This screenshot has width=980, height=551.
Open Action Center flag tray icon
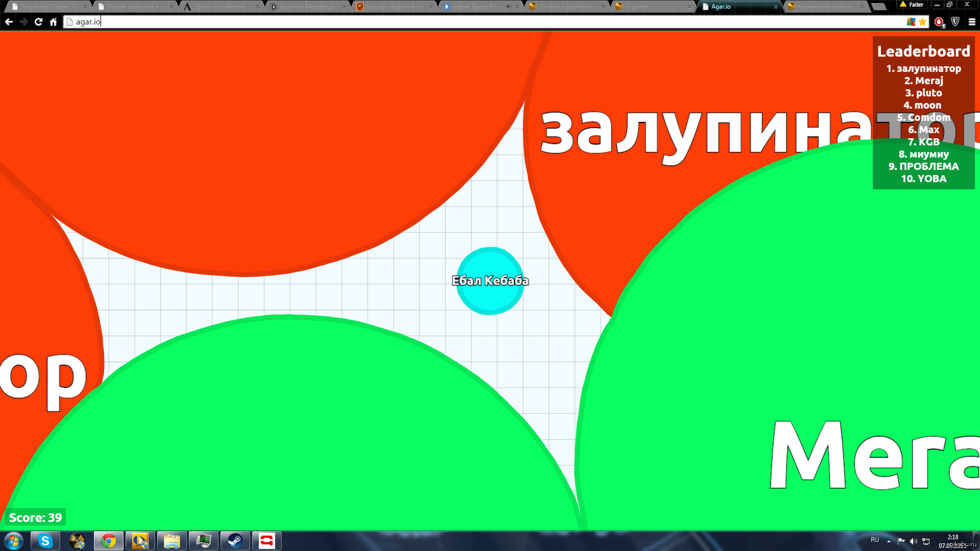(x=901, y=541)
